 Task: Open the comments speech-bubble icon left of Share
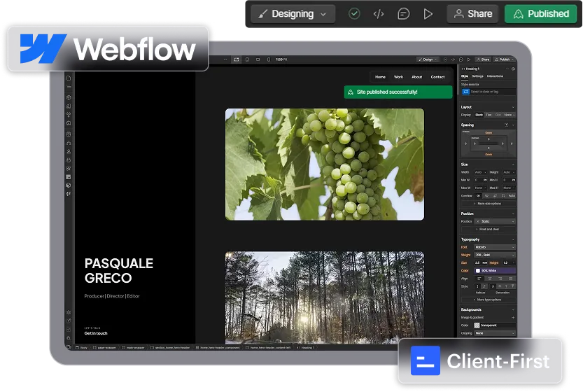click(x=403, y=14)
